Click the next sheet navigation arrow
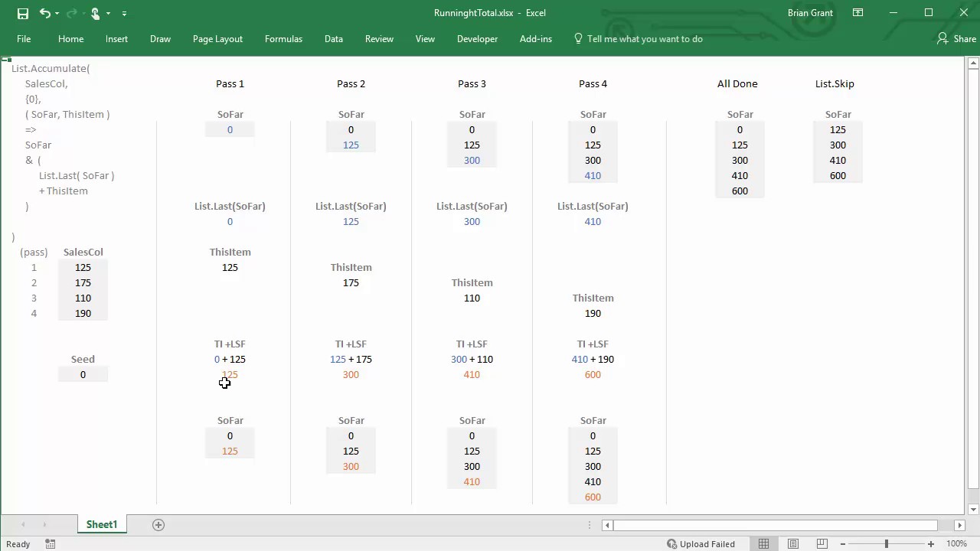Image resolution: width=980 pixels, height=551 pixels. click(x=44, y=524)
